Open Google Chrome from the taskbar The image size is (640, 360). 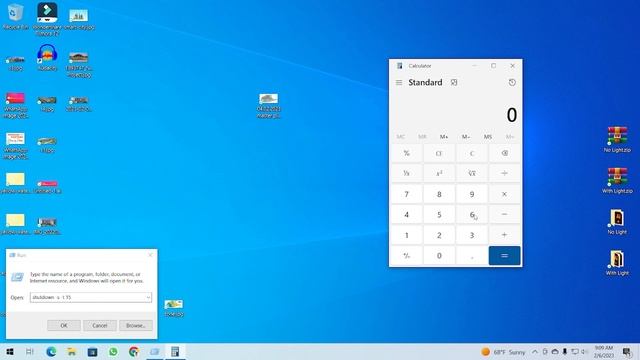pyautogui.click(x=134, y=351)
